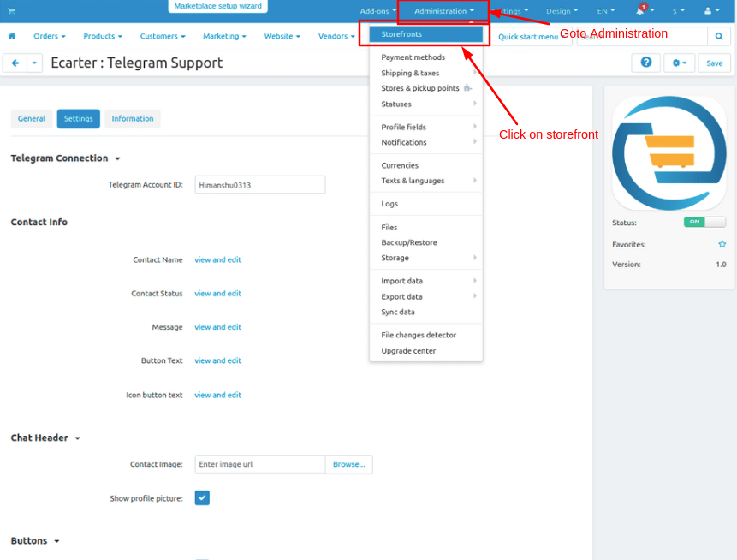The width and height of the screenshot is (737, 560).
Task: Click the back arrow button
Action: coord(15,63)
